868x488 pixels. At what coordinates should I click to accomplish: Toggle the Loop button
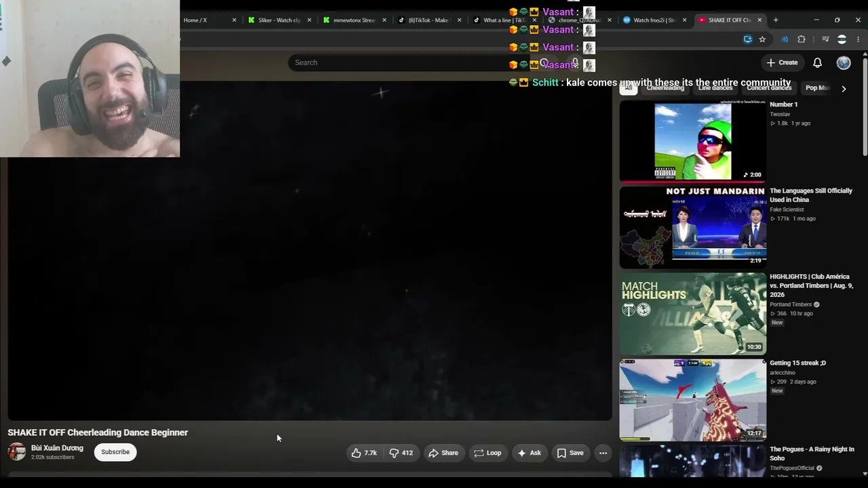(488, 453)
